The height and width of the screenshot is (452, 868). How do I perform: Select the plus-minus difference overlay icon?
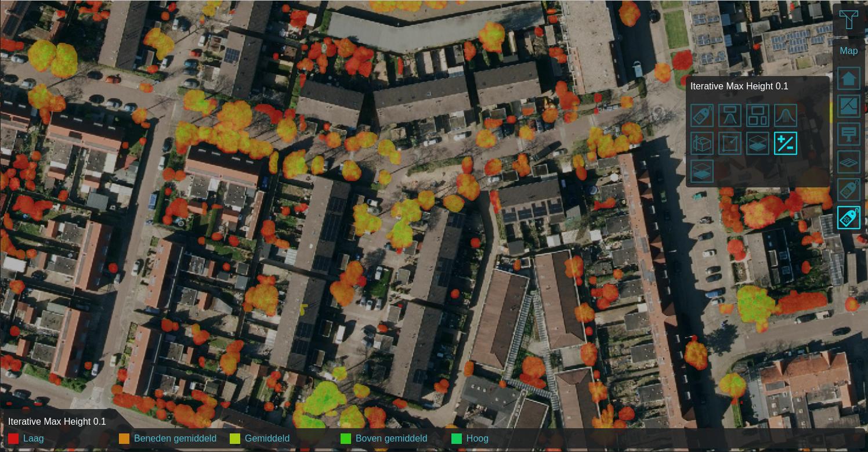click(786, 143)
